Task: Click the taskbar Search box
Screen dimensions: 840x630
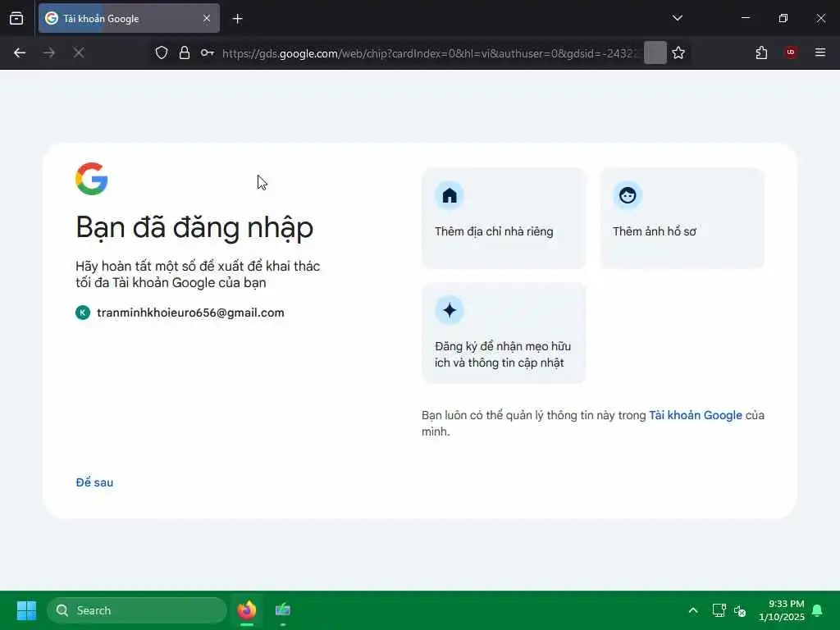Action: pos(137,610)
